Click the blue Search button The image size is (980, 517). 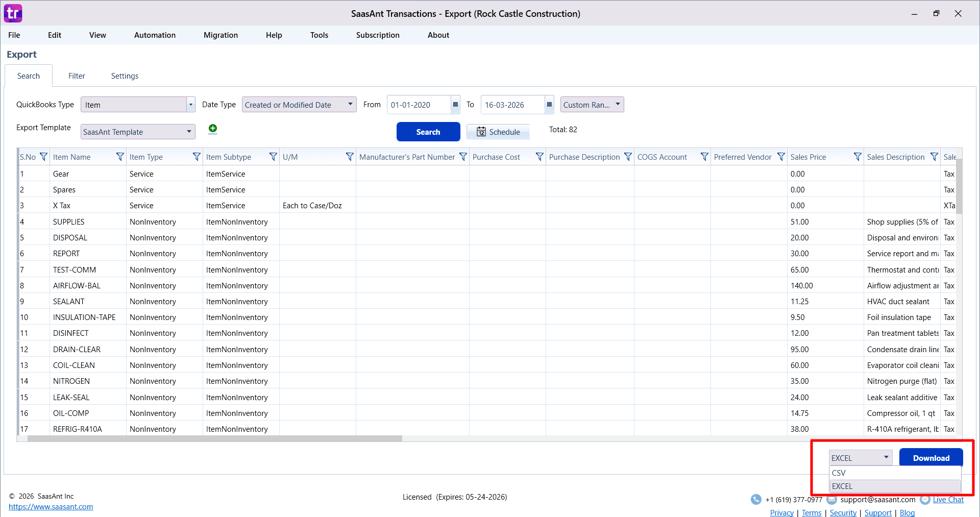click(x=428, y=132)
